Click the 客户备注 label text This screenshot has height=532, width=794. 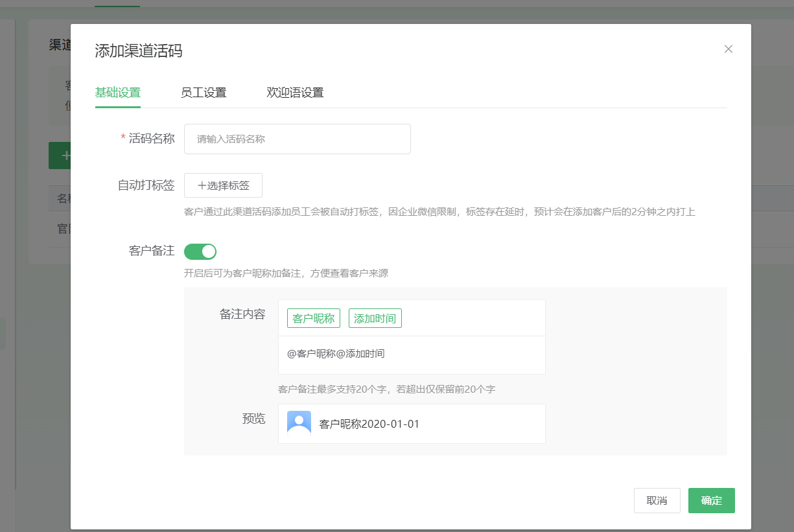152,251
